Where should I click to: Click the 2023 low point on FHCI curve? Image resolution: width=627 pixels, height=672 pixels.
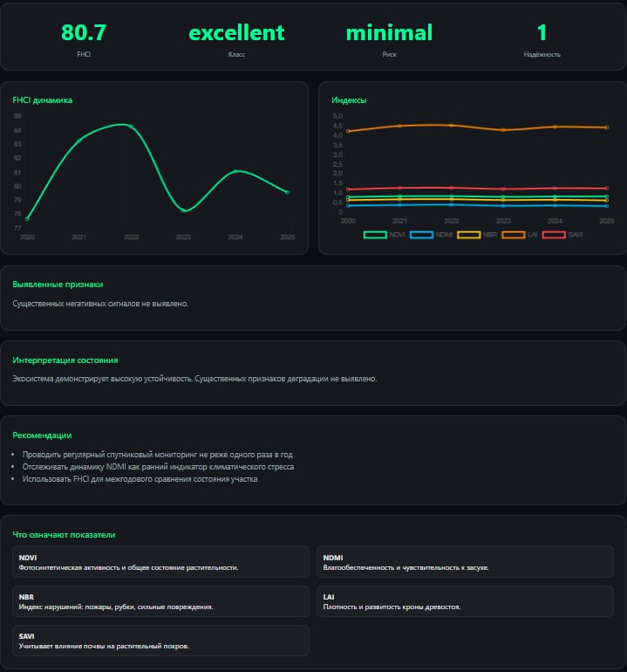point(183,210)
